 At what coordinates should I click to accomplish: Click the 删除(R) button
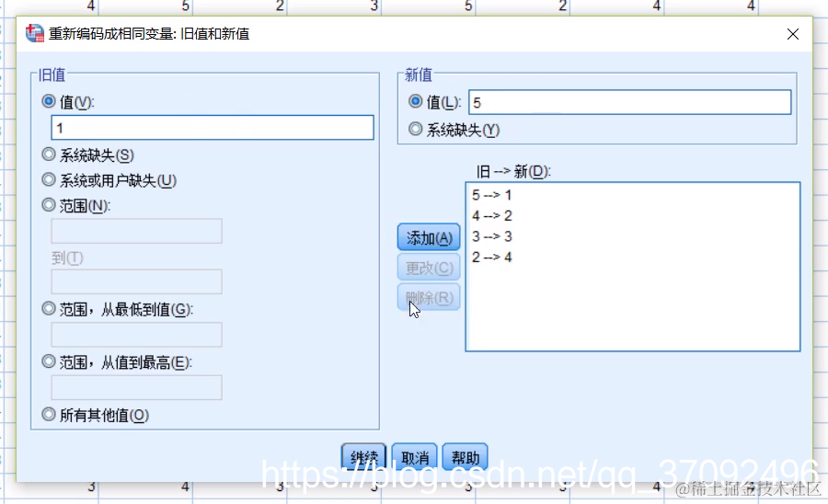(x=429, y=297)
